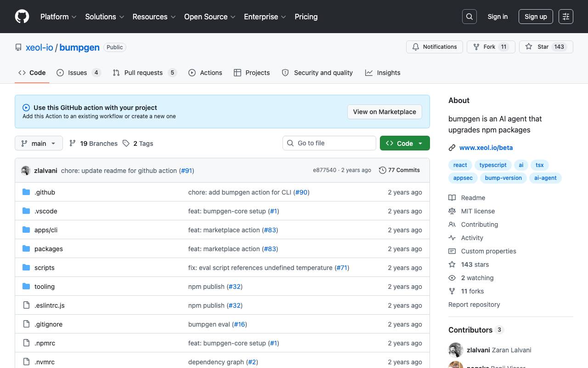Click the packages folder icon

coord(26,249)
